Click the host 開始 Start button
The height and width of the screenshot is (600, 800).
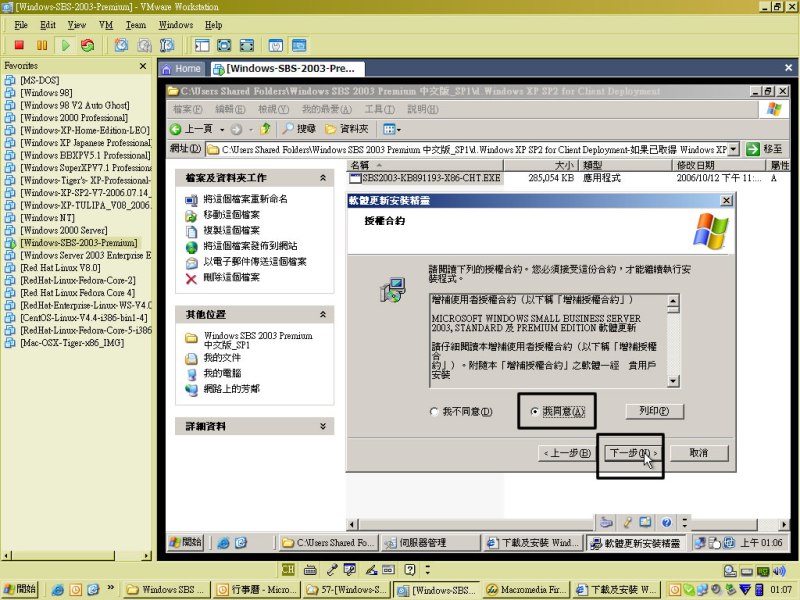tap(20, 589)
